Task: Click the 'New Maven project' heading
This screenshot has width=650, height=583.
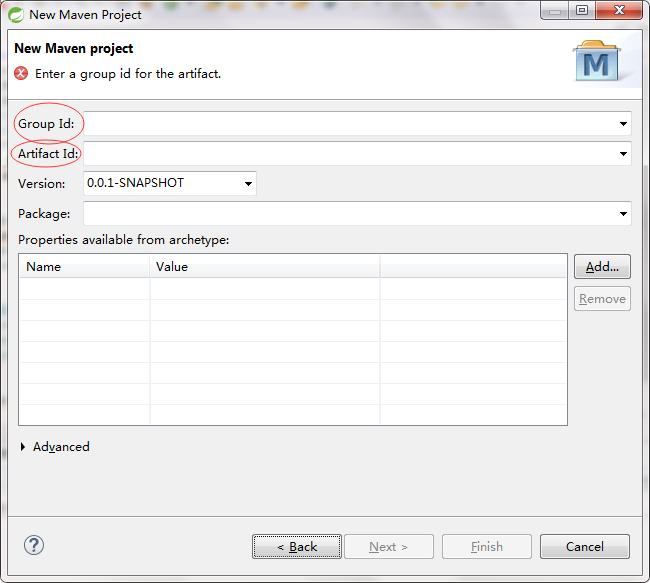Action: (x=74, y=49)
